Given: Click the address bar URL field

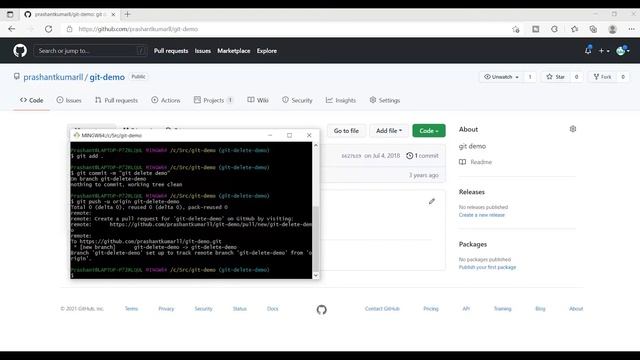Looking at the screenshot, I should tap(286, 29).
